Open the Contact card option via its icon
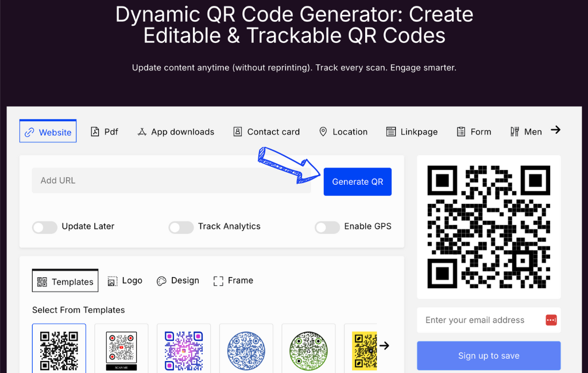This screenshot has height=373, width=588. tap(238, 131)
